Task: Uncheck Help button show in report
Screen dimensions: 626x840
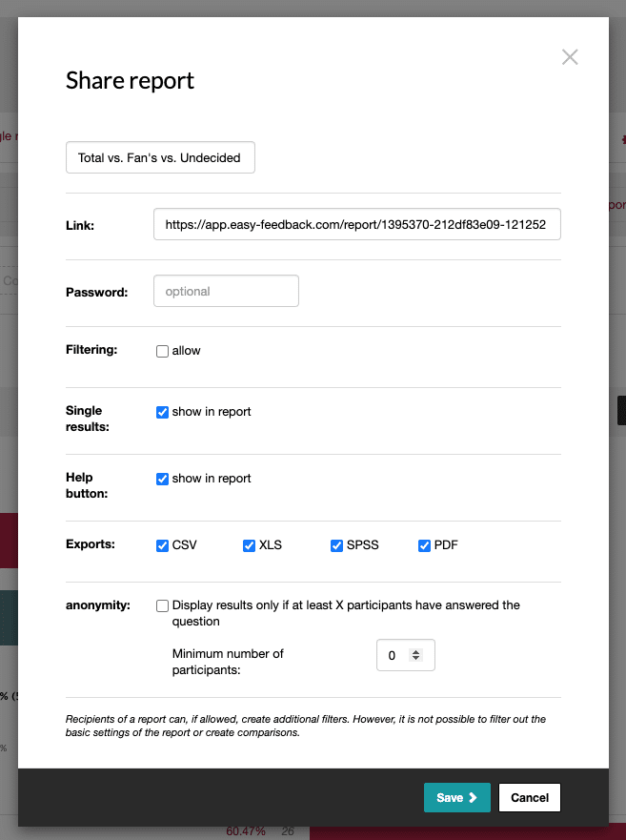Action: tap(162, 479)
